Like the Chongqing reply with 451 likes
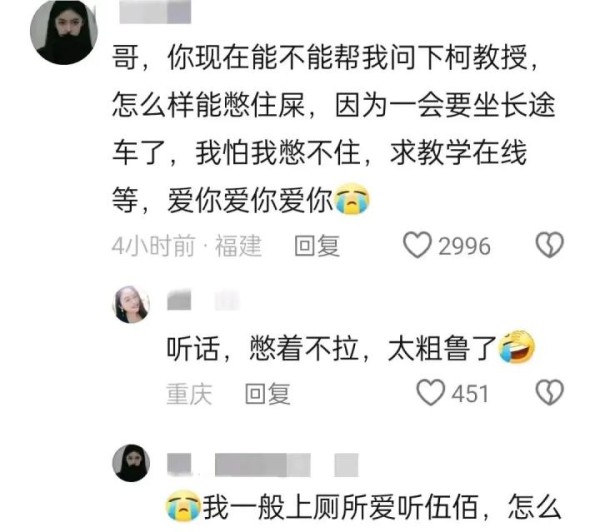The height and width of the screenshot is (532, 600). point(430,393)
